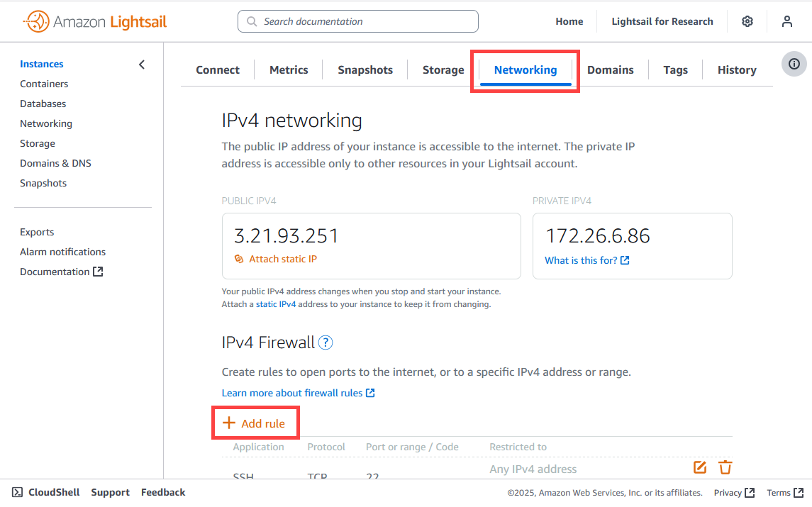The image size is (812, 507).
Task: Select Containers in the sidebar
Action: [x=44, y=84]
